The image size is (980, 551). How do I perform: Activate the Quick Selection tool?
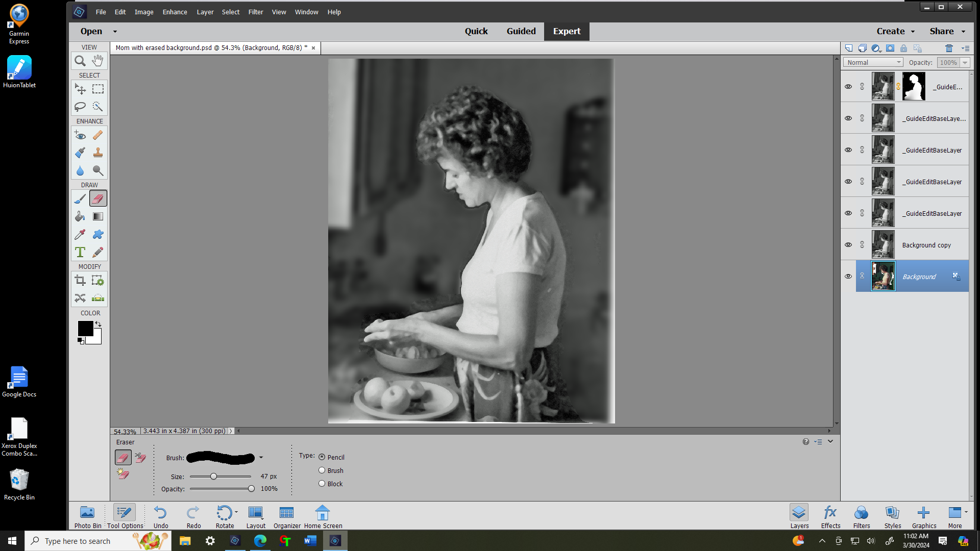click(97, 107)
